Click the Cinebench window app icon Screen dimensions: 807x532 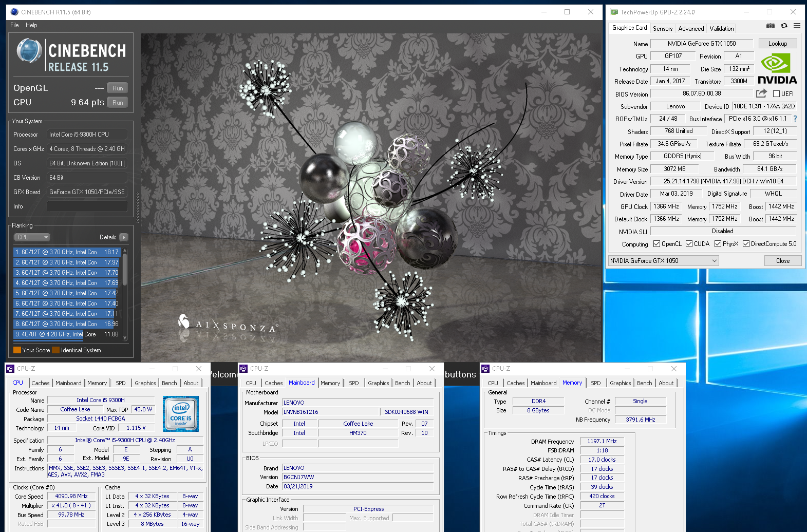pos(14,12)
